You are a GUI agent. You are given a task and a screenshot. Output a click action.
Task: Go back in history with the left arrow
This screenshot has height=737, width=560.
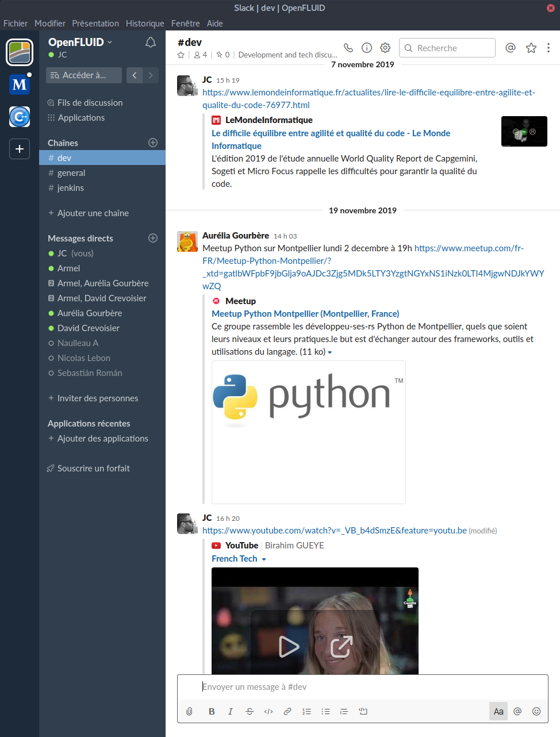(135, 75)
